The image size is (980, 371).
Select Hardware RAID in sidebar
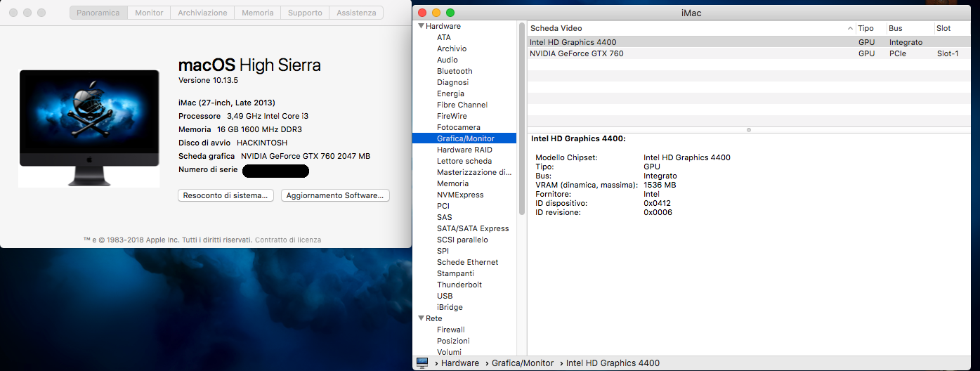(x=464, y=150)
